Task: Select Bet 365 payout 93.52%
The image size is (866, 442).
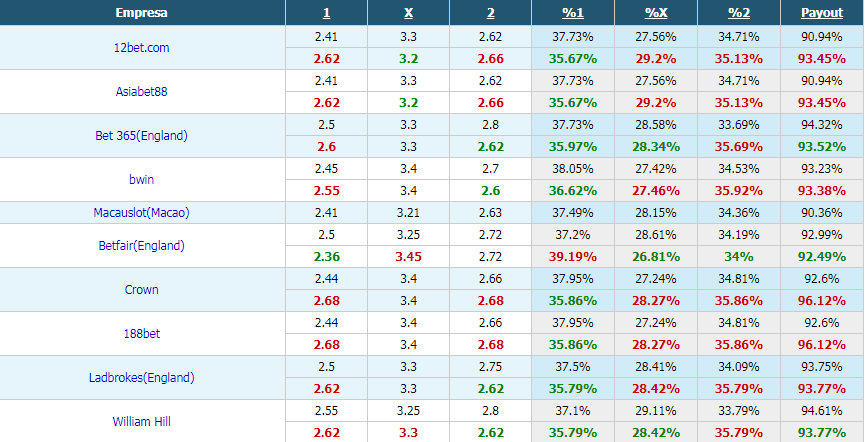Action: 822,147
